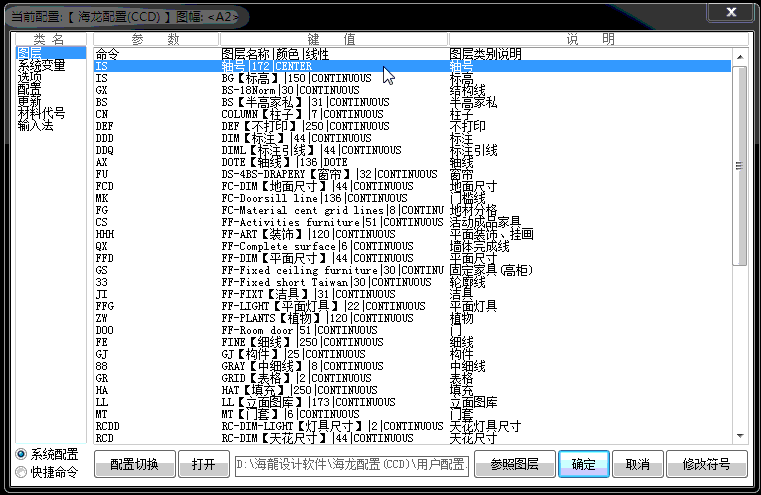The width and height of the screenshot is (761, 495).
Task: Click the 键值 column header
Action: pyautogui.click(x=334, y=39)
